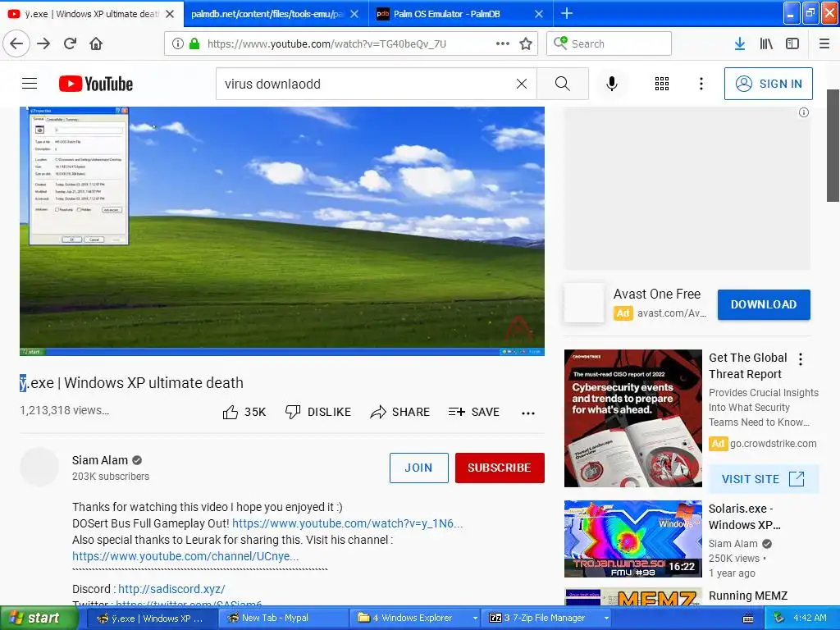This screenshot has height=630, width=840.
Task: Open the YouTube guide hamburger menu
Action: pos(30,84)
